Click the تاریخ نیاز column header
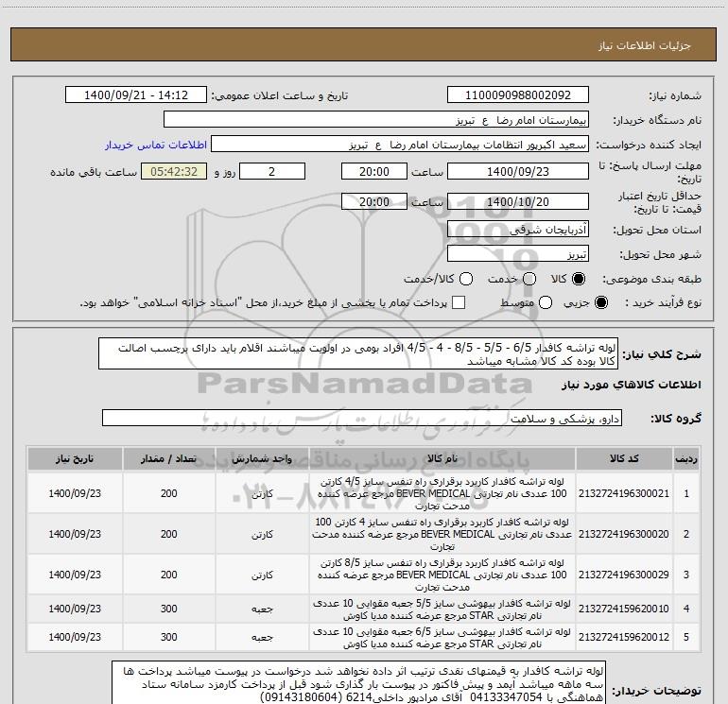The height and width of the screenshot is (704, 728). coord(75,459)
